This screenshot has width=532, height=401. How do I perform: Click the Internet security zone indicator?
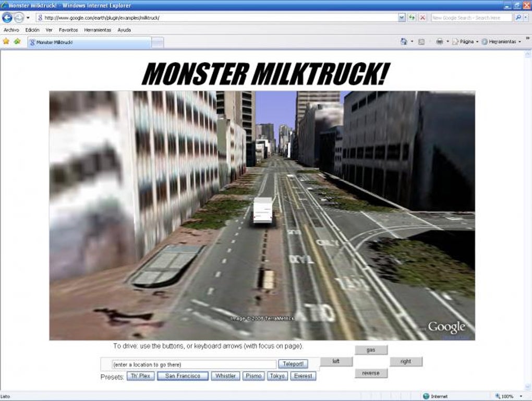436,396
